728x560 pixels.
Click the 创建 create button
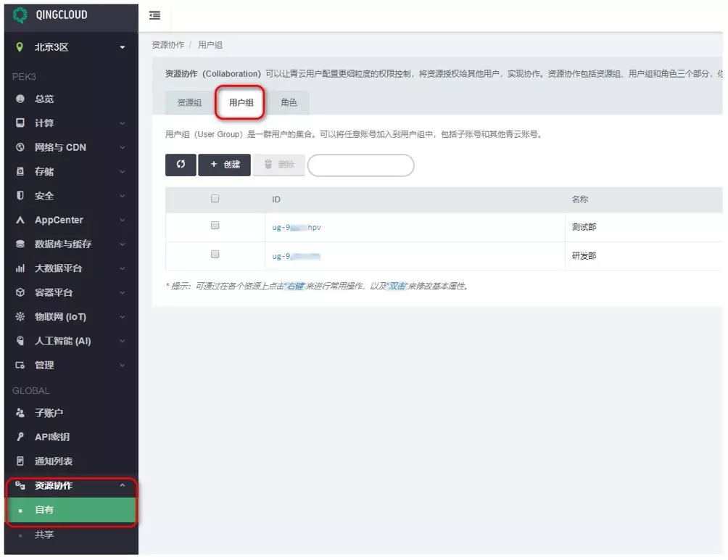pyautogui.click(x=225, y=165)
